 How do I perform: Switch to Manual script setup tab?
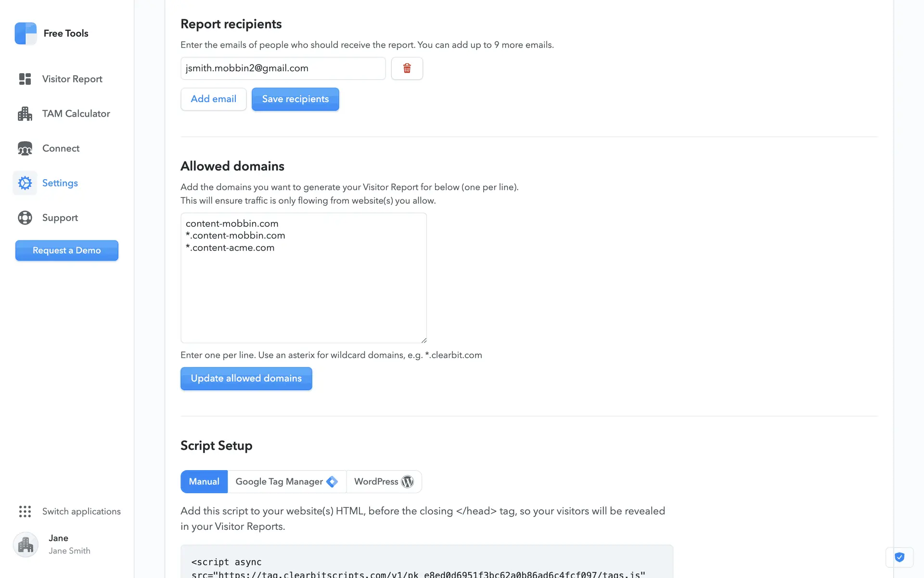point(204,482)
